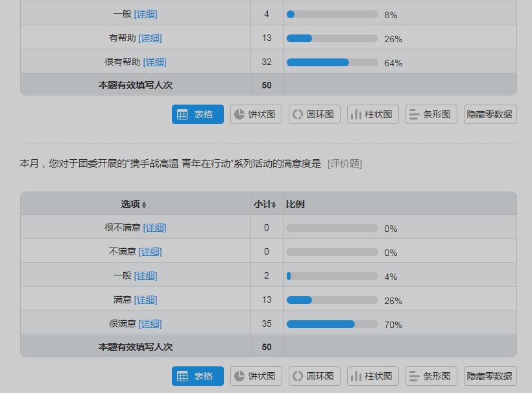
Task: Click the pie chart icon in the bottom toolbar
Action: click(x=239, y=376)
